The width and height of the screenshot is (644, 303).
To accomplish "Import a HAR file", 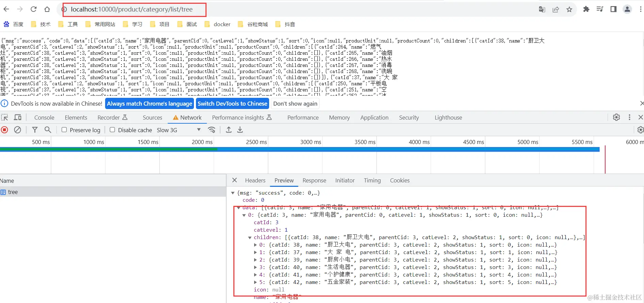I will (229, 130).
